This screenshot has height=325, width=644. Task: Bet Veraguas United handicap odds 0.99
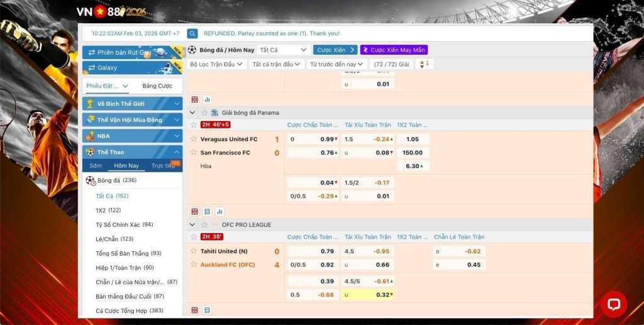tap(313, 139)
